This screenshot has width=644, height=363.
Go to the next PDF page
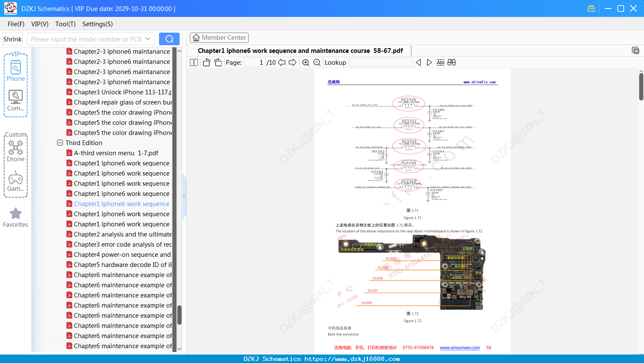point(293,63)
